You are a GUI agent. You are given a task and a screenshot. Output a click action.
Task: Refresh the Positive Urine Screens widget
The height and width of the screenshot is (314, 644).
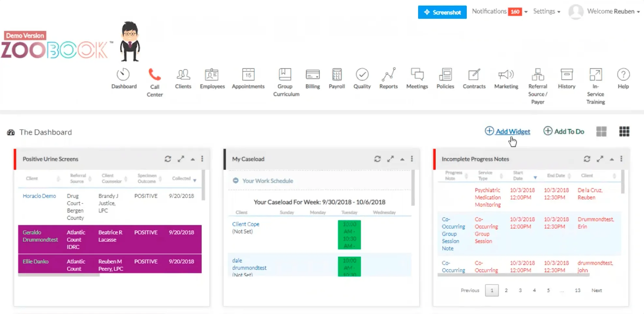[168, 159]
